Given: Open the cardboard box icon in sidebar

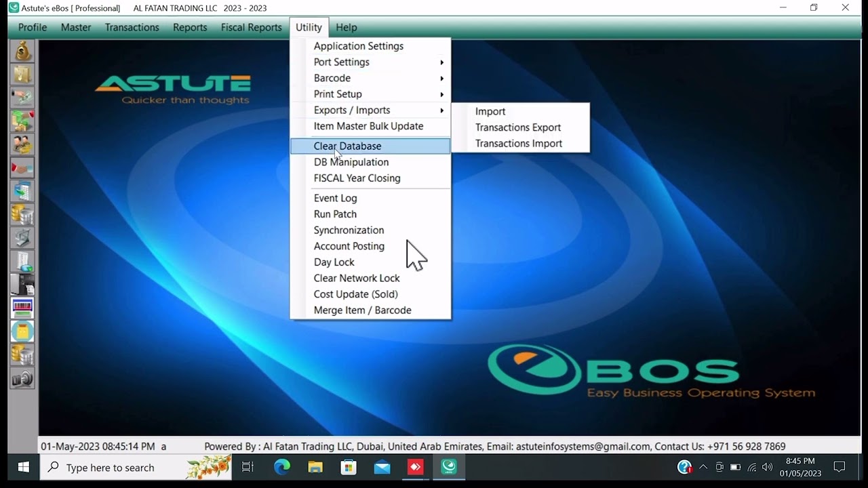Looking at the screenshot, I should (x=22, y=75).
